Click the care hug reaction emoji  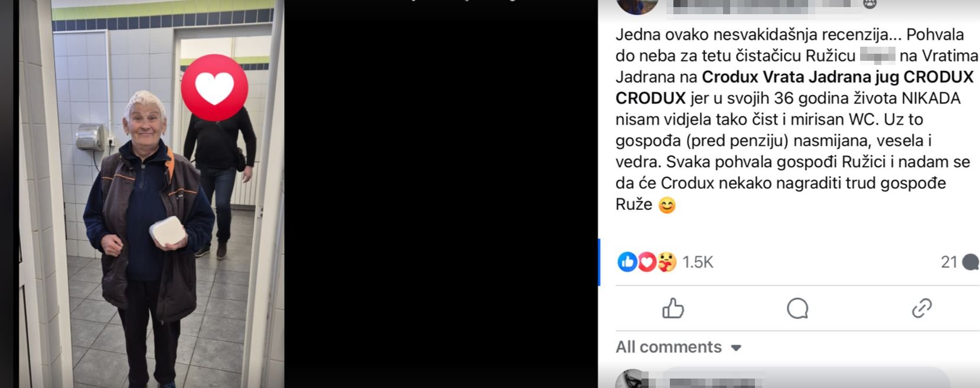coord(666,262)
